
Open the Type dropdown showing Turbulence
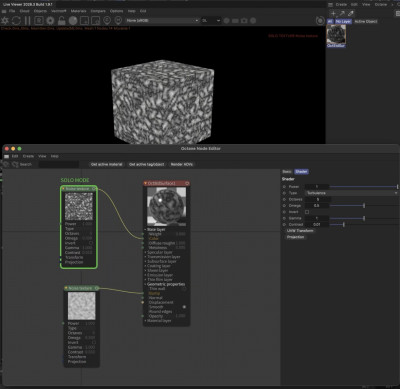[352, 193]
